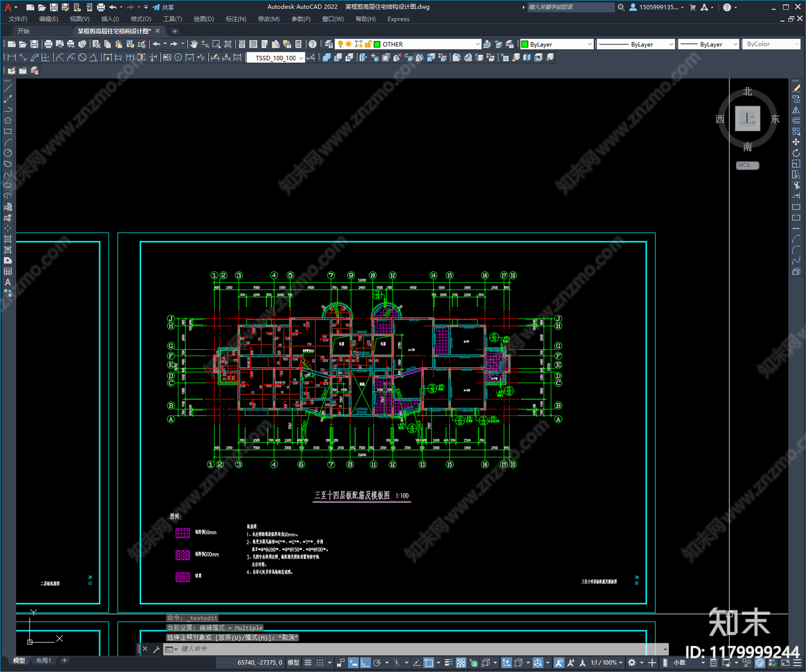Select the Erase tool in modify toolbar
806x672 pixels.
click(796, 88)
